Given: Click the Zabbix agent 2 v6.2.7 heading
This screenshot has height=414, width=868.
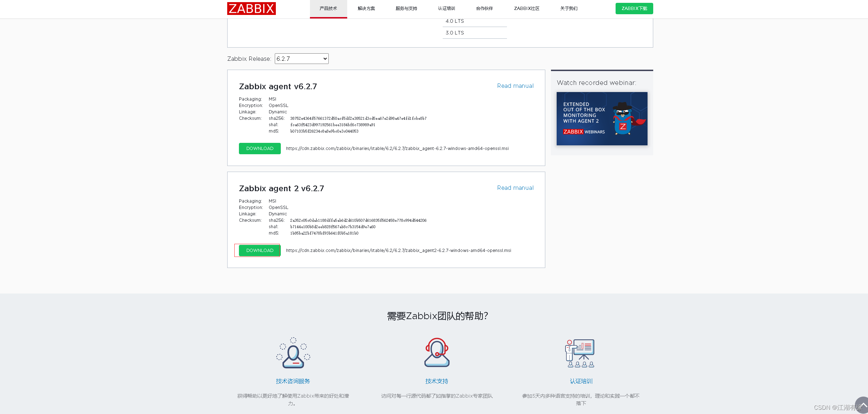Looking at the screenshot, I should tap(282, 188).
